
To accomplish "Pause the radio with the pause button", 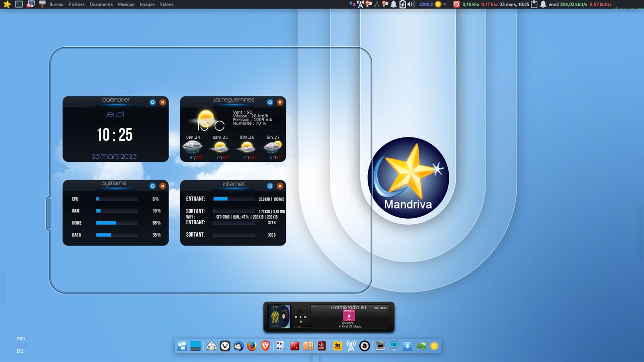I will [301, 321].
